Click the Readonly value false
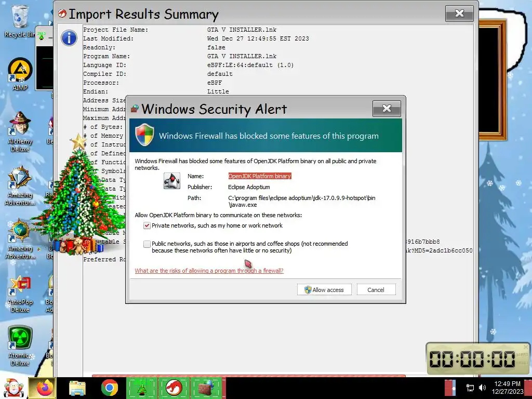Screen dimensions: 532x399 [217, 47]
